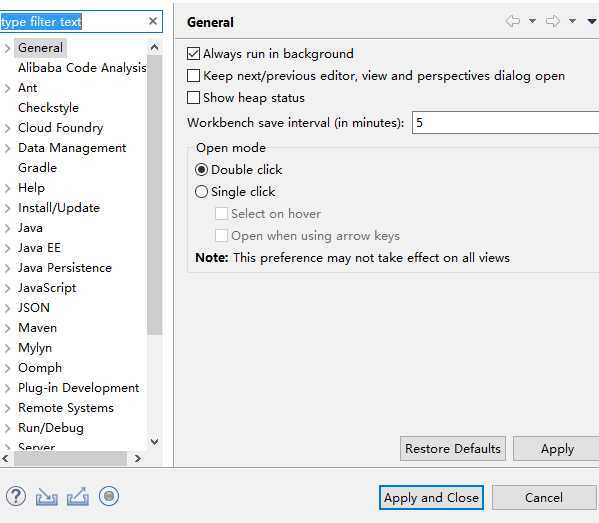599x523 pixels.
Task: Expand the Data Management node
Action: tap(7, 148)
